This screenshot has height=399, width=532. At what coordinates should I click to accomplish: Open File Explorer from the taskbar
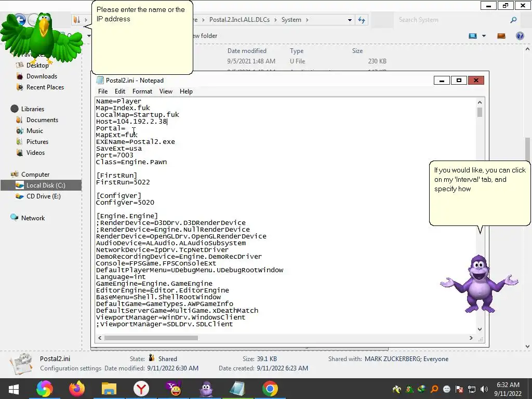pyautogui.click(x=109, y=389)
